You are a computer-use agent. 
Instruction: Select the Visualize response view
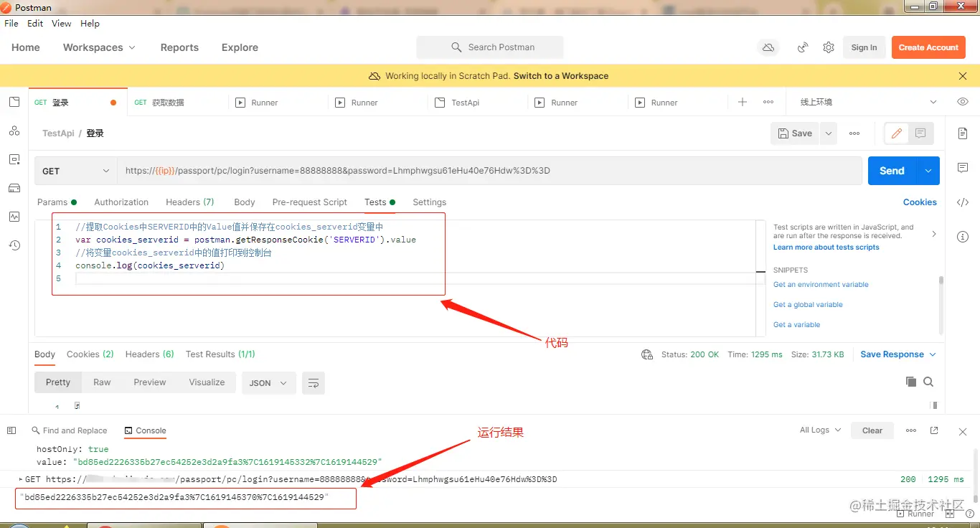tap(207, 382)
